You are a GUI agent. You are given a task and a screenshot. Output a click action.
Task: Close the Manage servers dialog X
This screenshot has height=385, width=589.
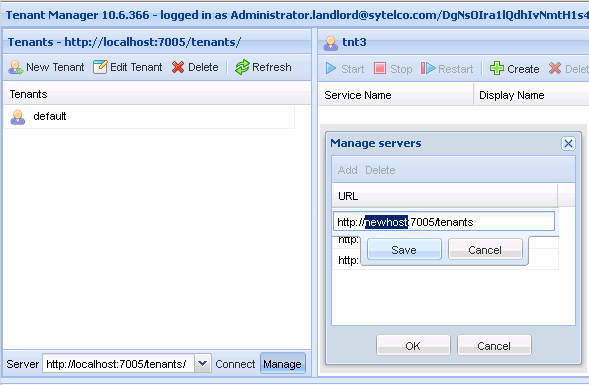(568, 143)
